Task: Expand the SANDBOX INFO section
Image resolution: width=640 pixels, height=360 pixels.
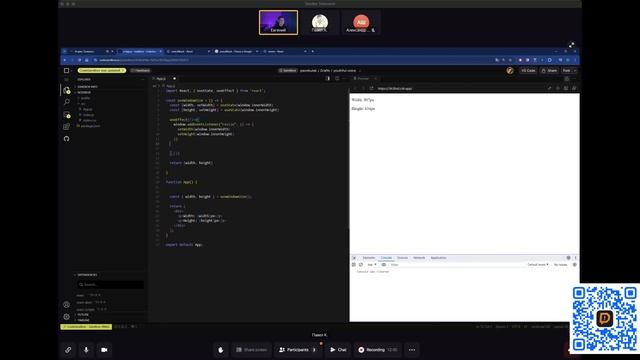Action: click(87, 87)
